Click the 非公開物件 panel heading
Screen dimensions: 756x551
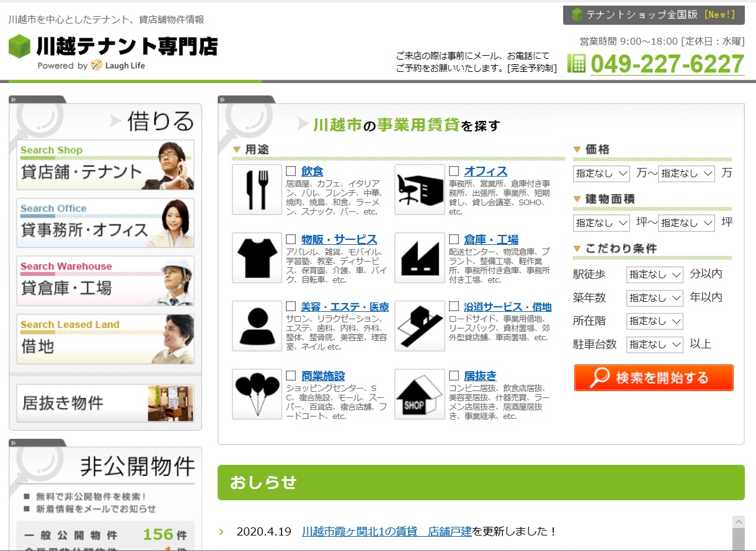click(x=137, y=467)
